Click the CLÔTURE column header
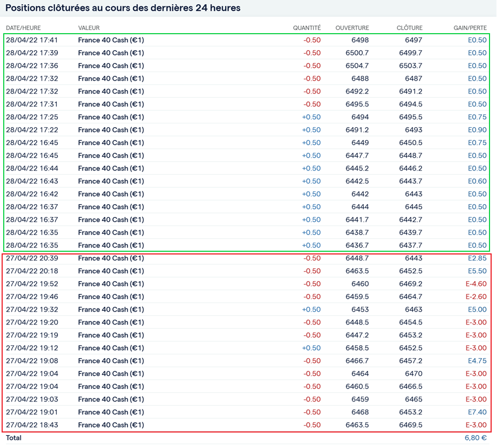497x448 pixels. click(409, 28)
